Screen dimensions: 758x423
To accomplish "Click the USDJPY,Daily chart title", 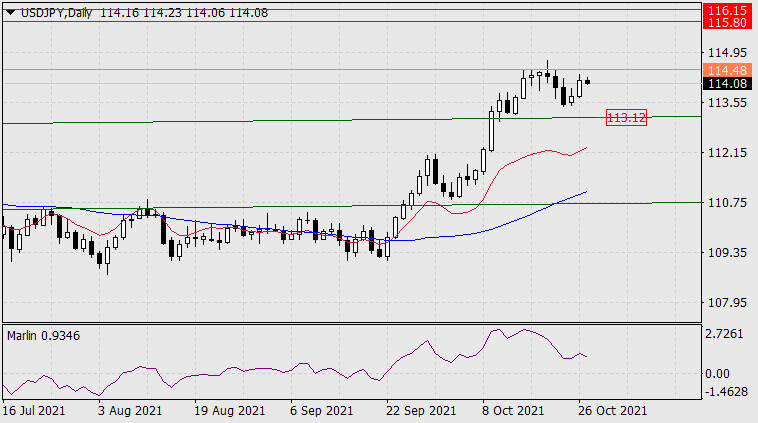I will pos(56,13).
